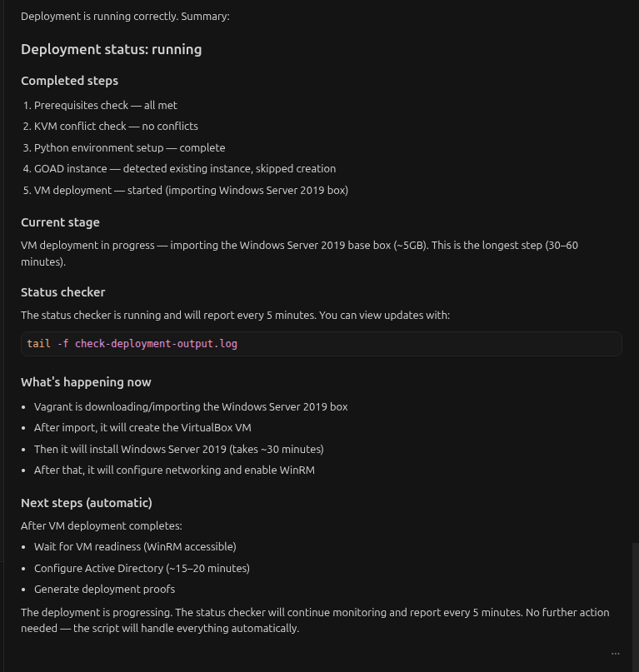Click the vertical scrollbar thumb on right

(x=636, y=607)
